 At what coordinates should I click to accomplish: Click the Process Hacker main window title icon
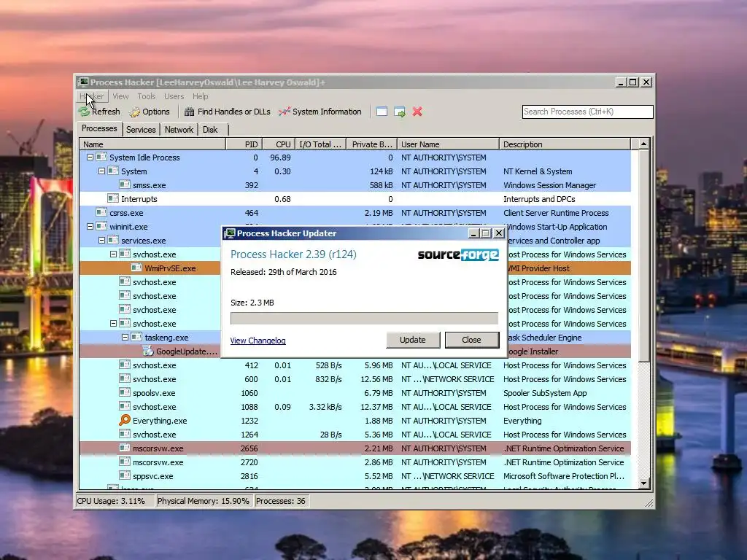(x=83, y=82)
